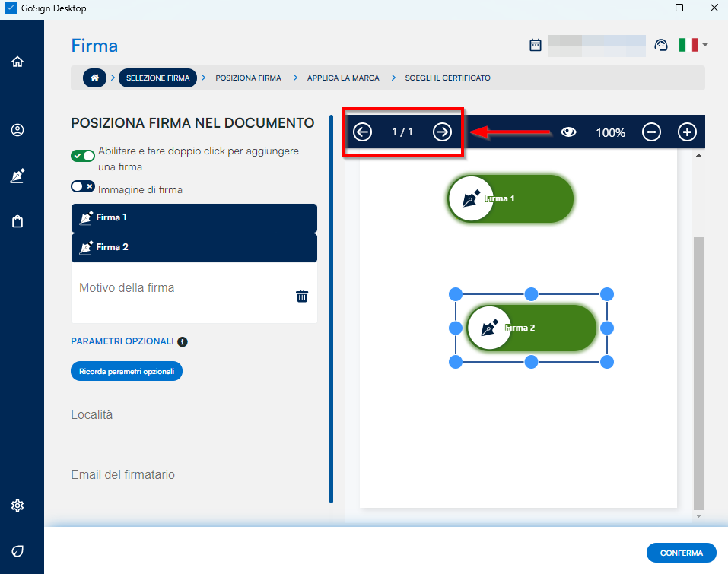
Task: Zoom in with plus button
Action: point(687,132)
